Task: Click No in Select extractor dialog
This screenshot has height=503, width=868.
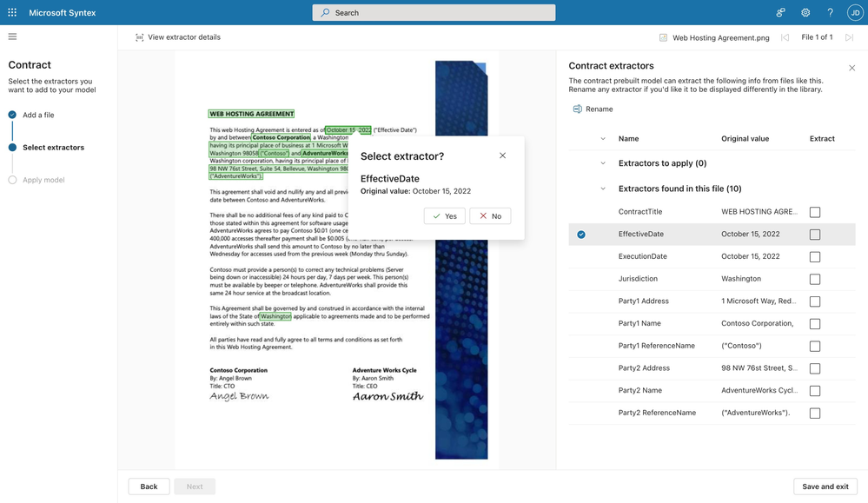Action: 490,215
